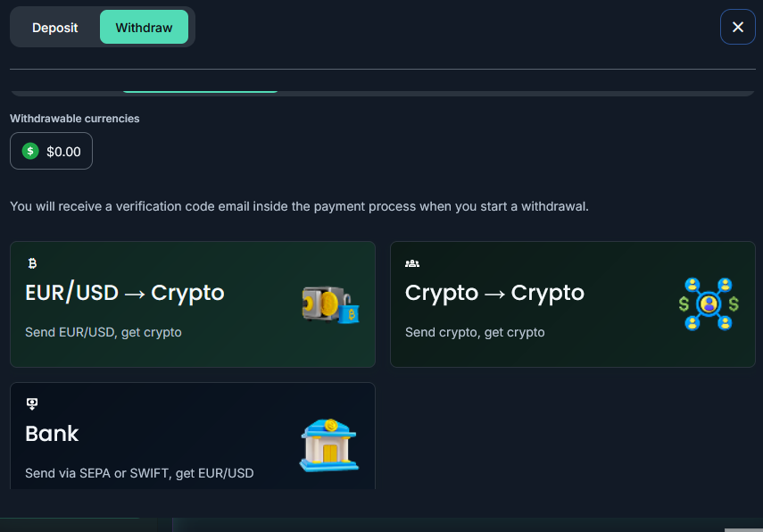Viewport: 763px width, 532px height.
Task: Click the safe with coin illustration
Action: point(330,304)
